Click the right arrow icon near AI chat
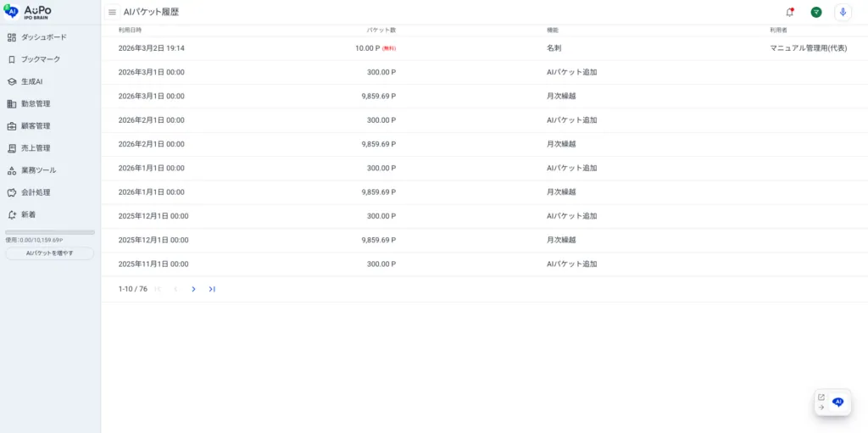This screenshot has height=433, width=868. [x=821, y=407]
